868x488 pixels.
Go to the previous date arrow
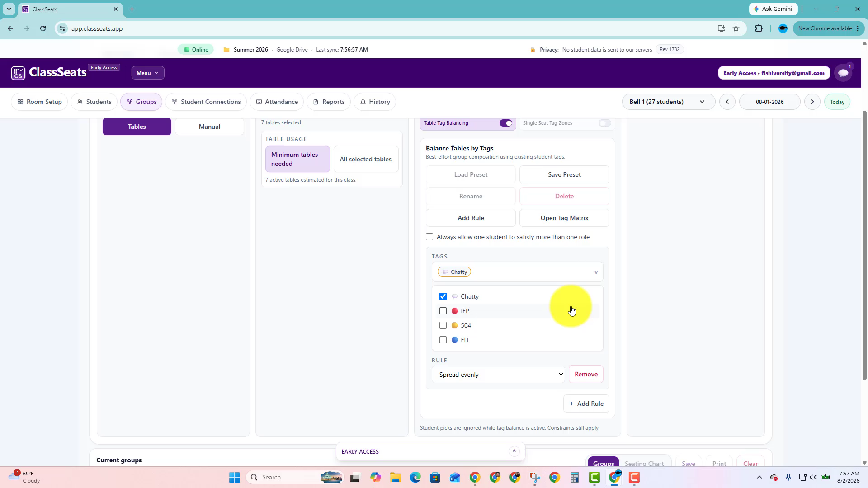tap(727, 102)
